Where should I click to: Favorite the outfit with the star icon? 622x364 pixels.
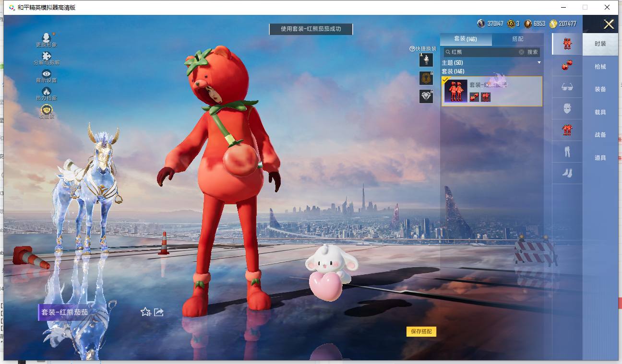tap(145, 312)
